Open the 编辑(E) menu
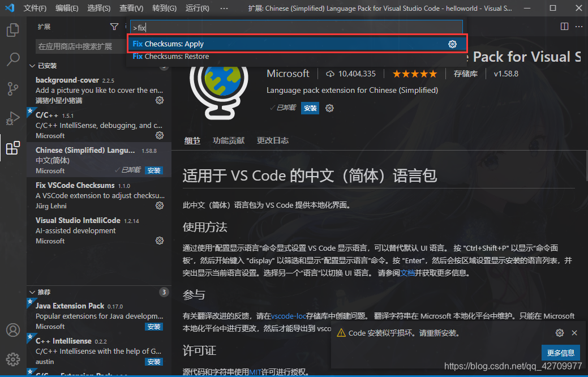 pyautogui.click(x=67, y=8)
